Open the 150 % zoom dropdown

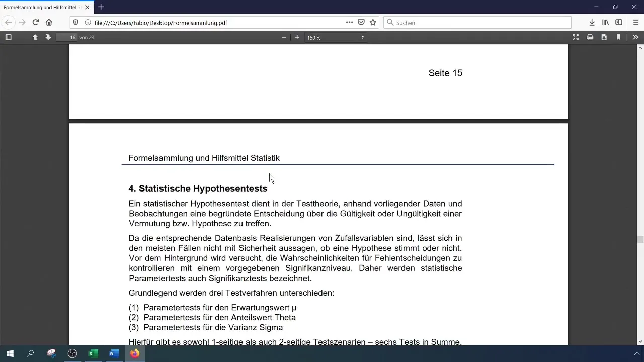tap(336, 37)
